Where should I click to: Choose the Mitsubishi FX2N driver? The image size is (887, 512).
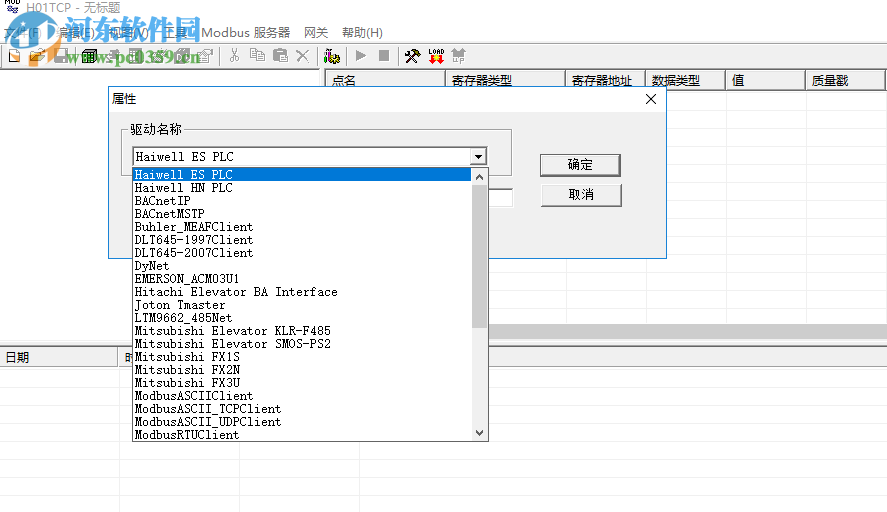(302, 370)
